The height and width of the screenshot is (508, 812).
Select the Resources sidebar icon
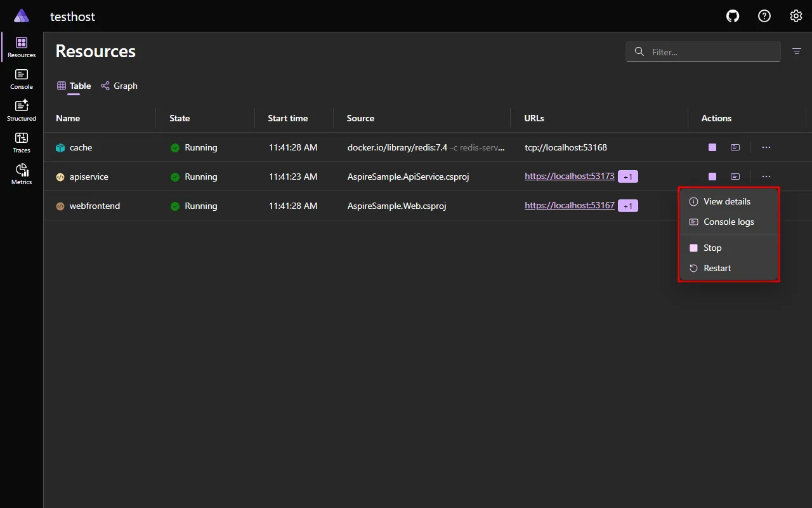click(x=21, y=46)
